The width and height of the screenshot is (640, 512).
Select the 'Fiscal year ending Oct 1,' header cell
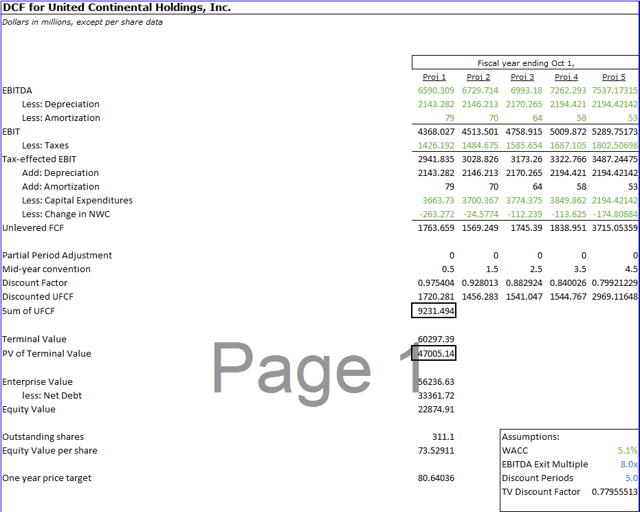pos(526,63)
